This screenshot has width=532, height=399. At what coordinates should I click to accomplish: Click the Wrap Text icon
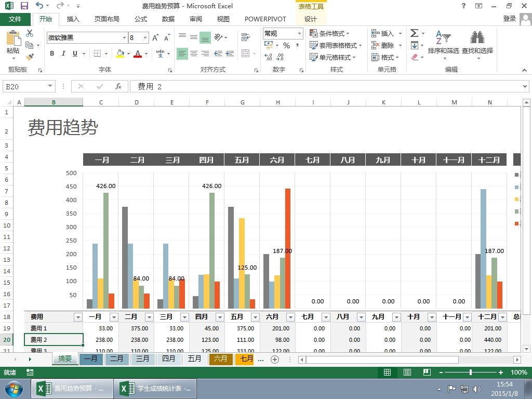pyautogui.click(x=246, y=37)
